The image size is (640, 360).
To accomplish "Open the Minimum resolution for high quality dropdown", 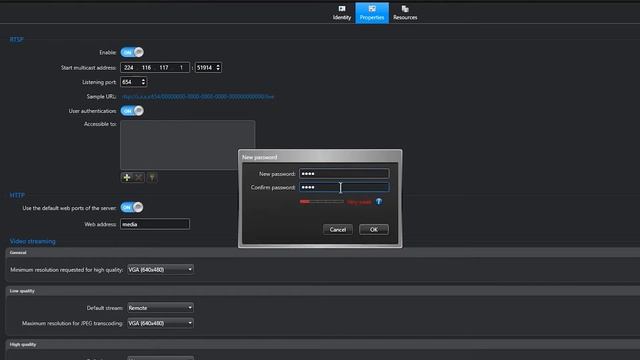I will [160, 269].
